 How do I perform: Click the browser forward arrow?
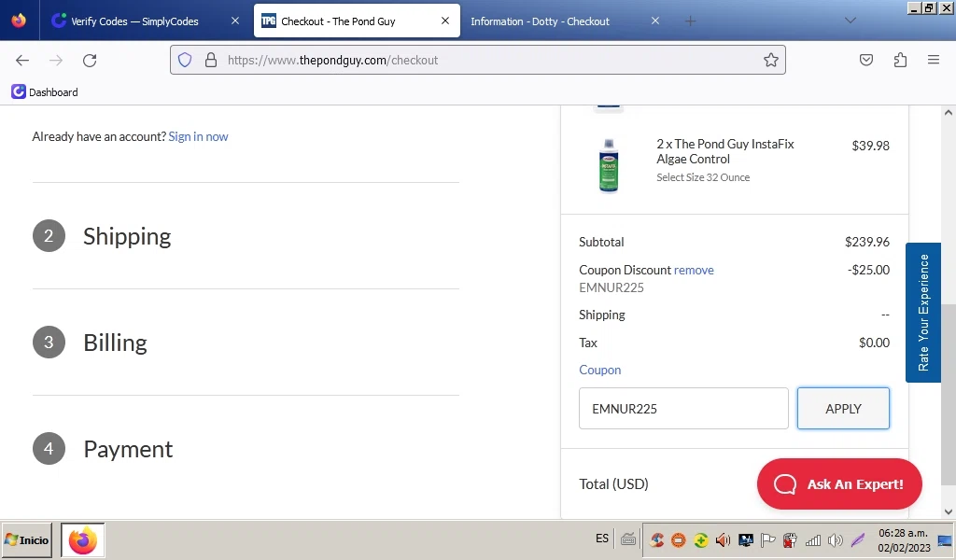tap(56, 60)
